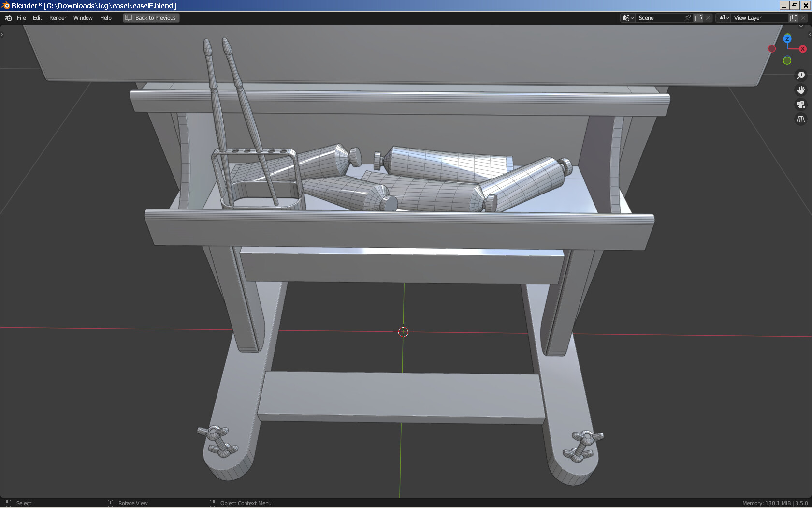This screenshot has height=508, width=812.
Task: Click the negative X axis gizmo dot
Action: point(772,49)
